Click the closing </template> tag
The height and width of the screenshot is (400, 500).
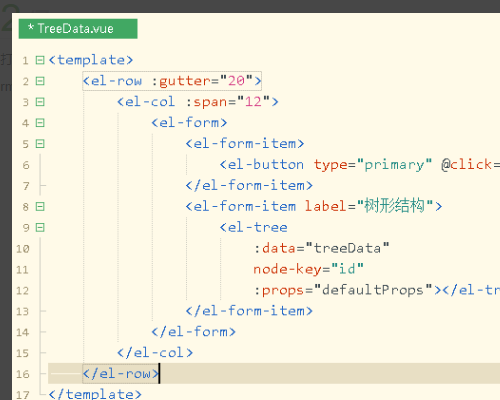pos(95,394)
